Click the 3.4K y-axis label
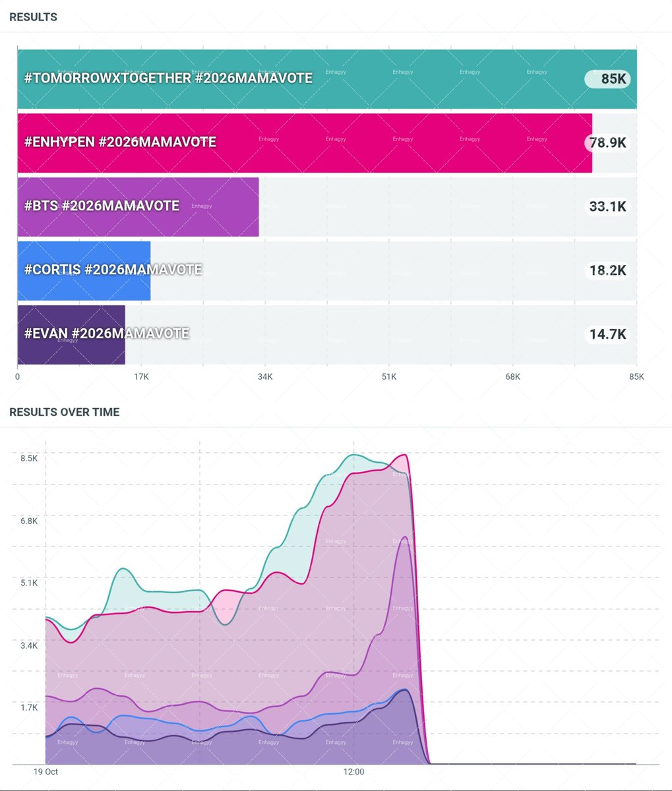The width and height of the screenshot is (672, 791). (29, 645)
